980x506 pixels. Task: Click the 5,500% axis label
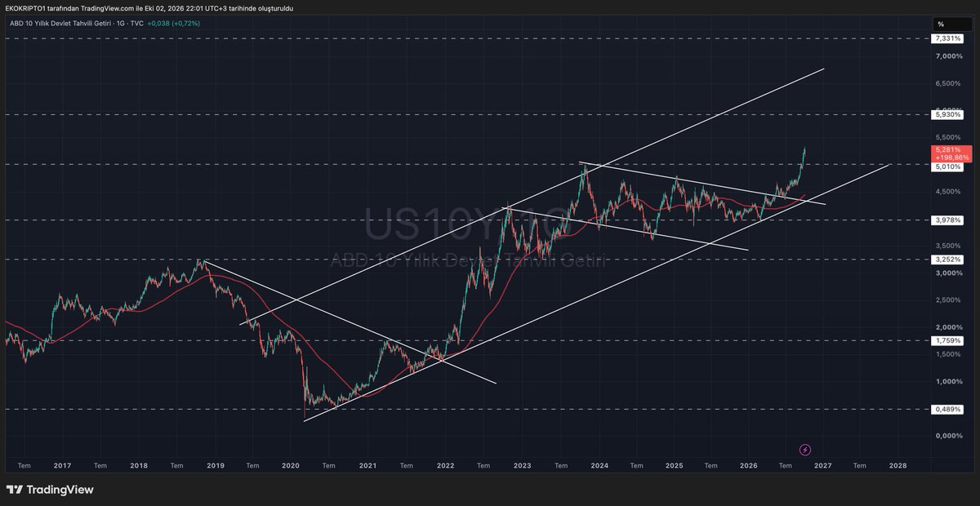pos(949,137)
